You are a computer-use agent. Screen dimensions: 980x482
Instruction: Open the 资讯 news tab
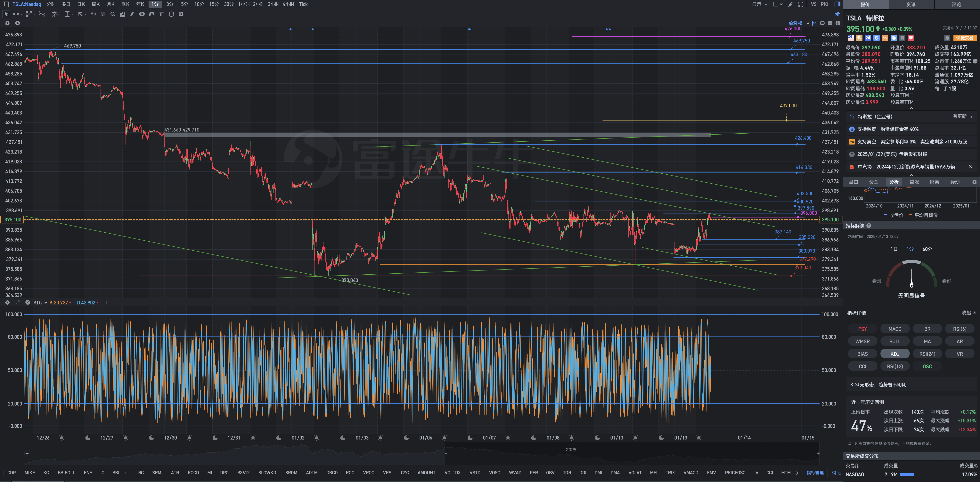click(911, 4)
